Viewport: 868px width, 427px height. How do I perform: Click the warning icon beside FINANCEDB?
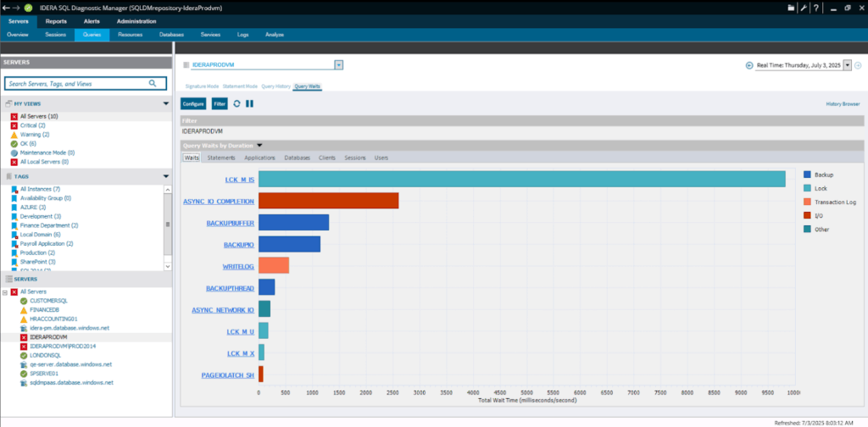click(x=23, y=310)
